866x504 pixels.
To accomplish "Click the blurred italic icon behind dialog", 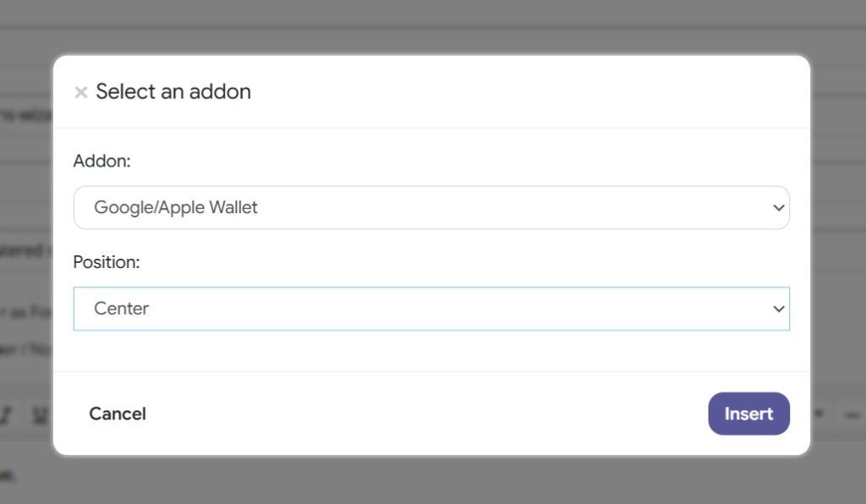I will pyautogui.click(x=7, y=415).
